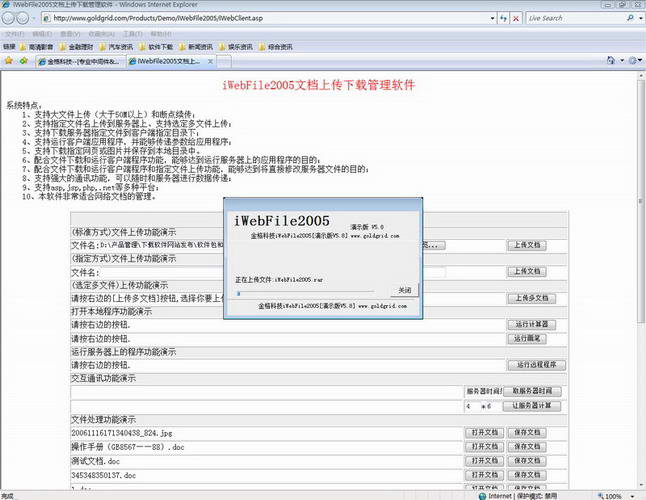Click the first number field containing 4
This screenshot has height=500, width=646.
coord(472,406)
